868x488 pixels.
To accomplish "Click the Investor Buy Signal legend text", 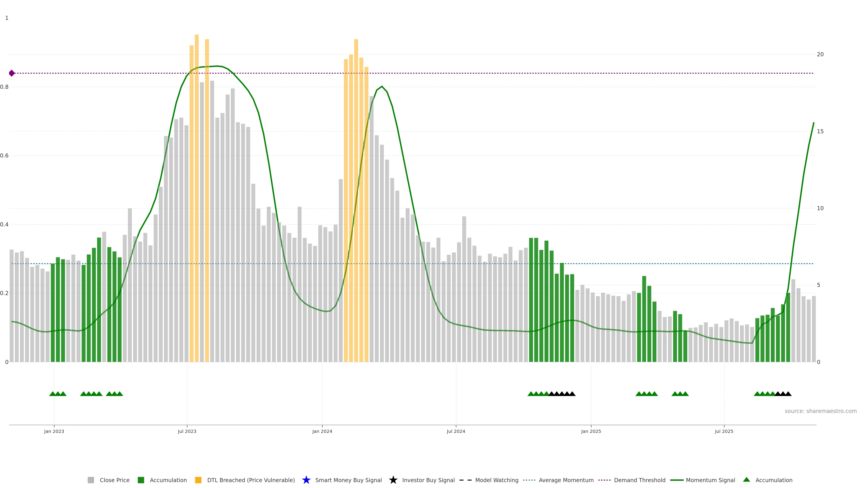I will 428,480.
